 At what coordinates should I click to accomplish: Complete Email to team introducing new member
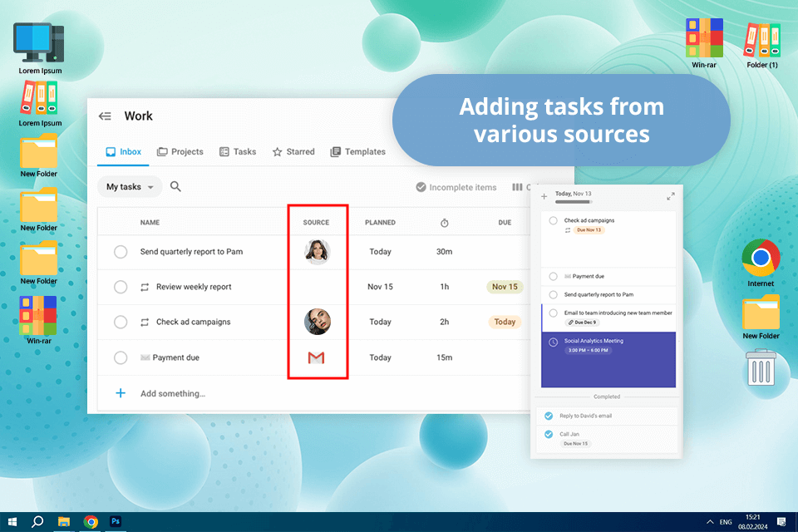point(554,313)
